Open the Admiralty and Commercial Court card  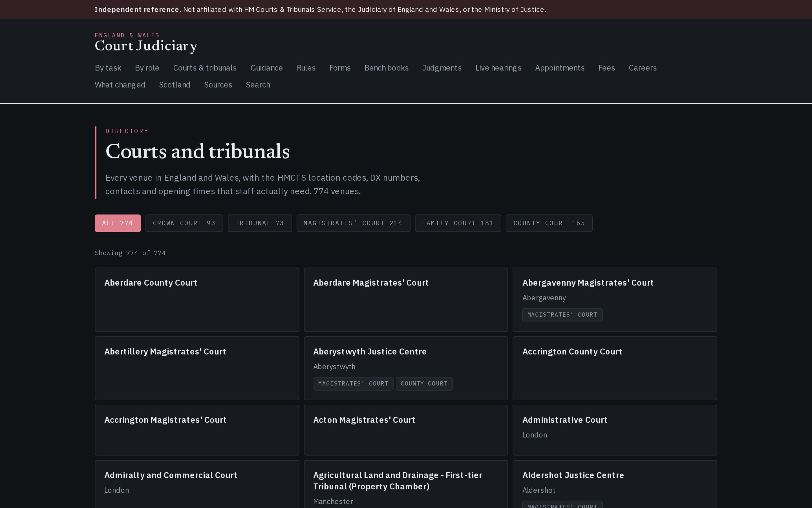click(x=197, y=484)
